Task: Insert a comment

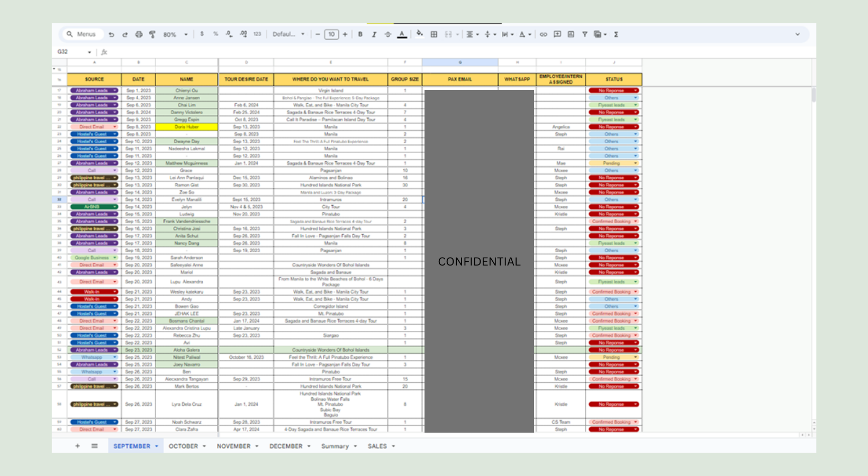Action: tap(557, 34)
